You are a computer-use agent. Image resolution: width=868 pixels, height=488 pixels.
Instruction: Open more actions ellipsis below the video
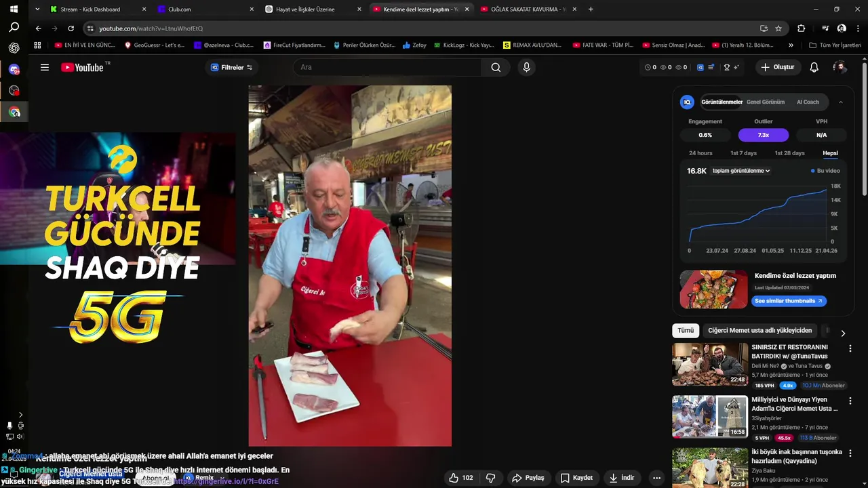(x=656, y=478)
